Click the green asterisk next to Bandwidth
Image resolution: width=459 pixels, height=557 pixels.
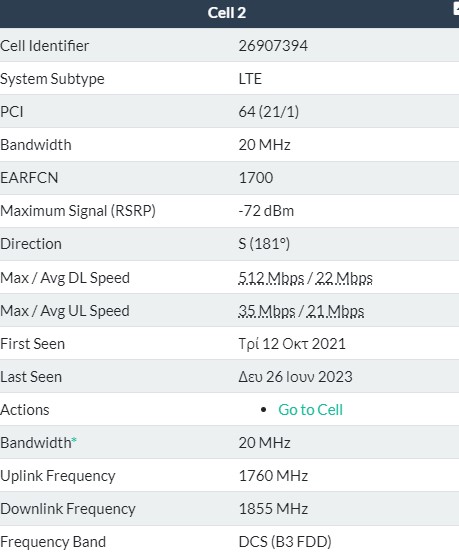[x=74, y=440]
